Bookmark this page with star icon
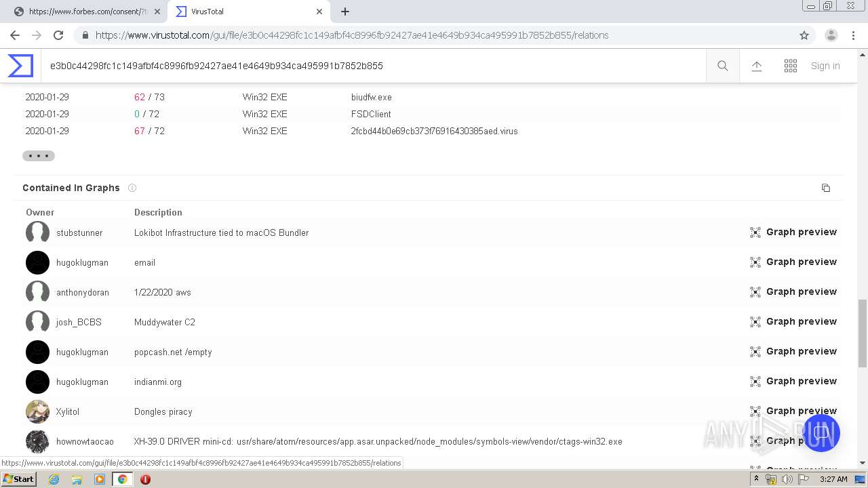This screenshot has height=488, width=868. pos(804,35)
